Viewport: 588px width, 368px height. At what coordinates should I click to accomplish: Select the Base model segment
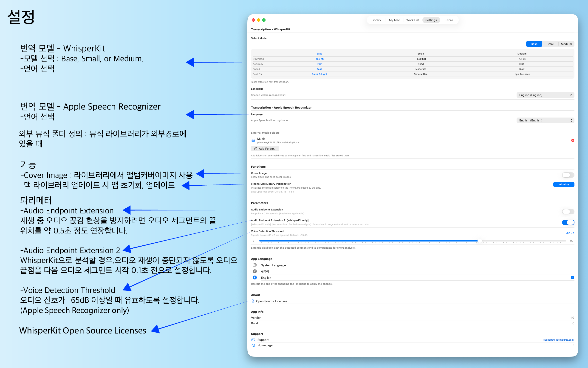[534, 44]
